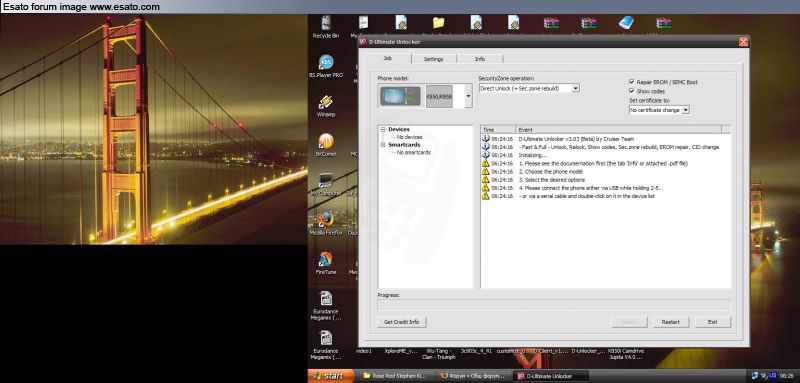Open the FineTune desktop icon
The height and width of the screenshot is (383, 800).
pos(326,263)
